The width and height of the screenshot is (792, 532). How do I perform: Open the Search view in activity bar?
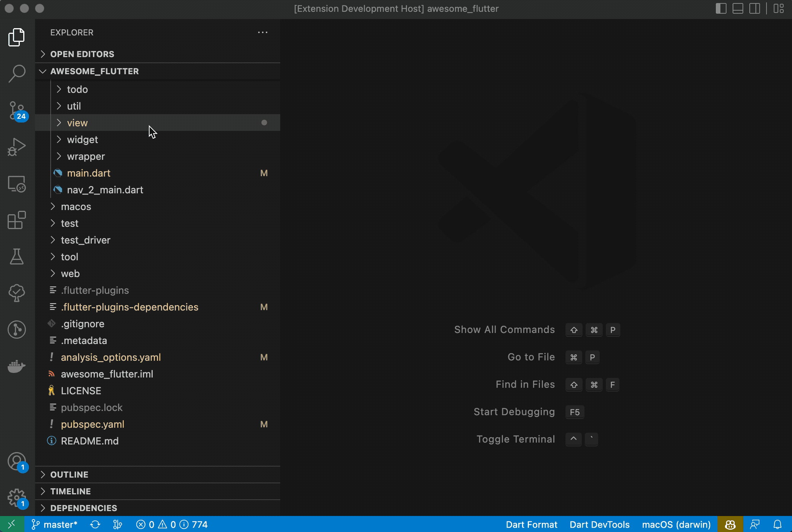[17, 73]
